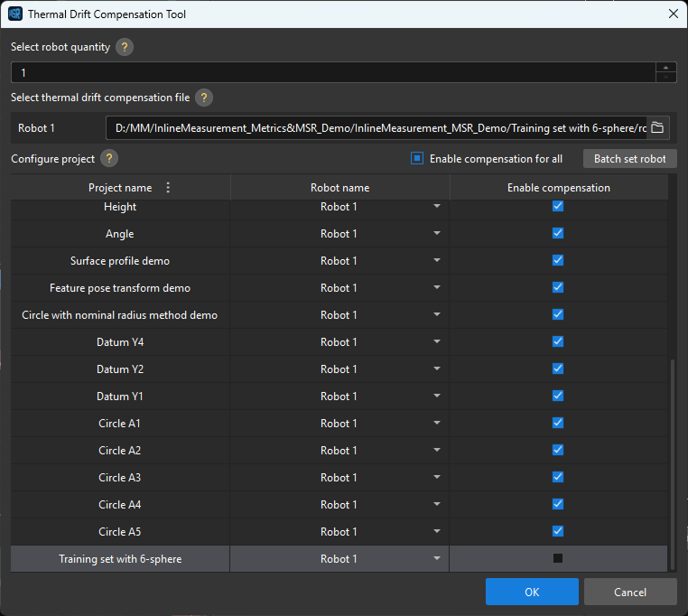Viewport: 688px width, 616px height.
Task: Click help icon beside thermal drift compensation file
Action: click(x=204, y=98)
